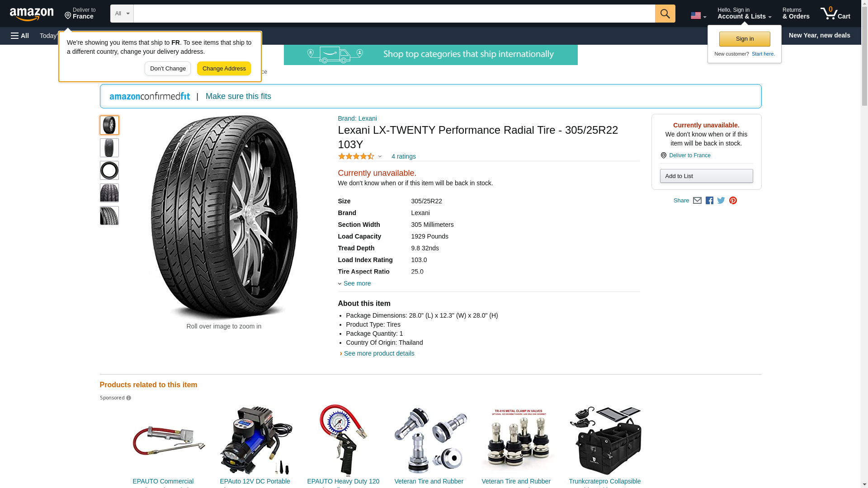Click the Don't Change button
868x488 pixels.
click(x=168, y=69)
